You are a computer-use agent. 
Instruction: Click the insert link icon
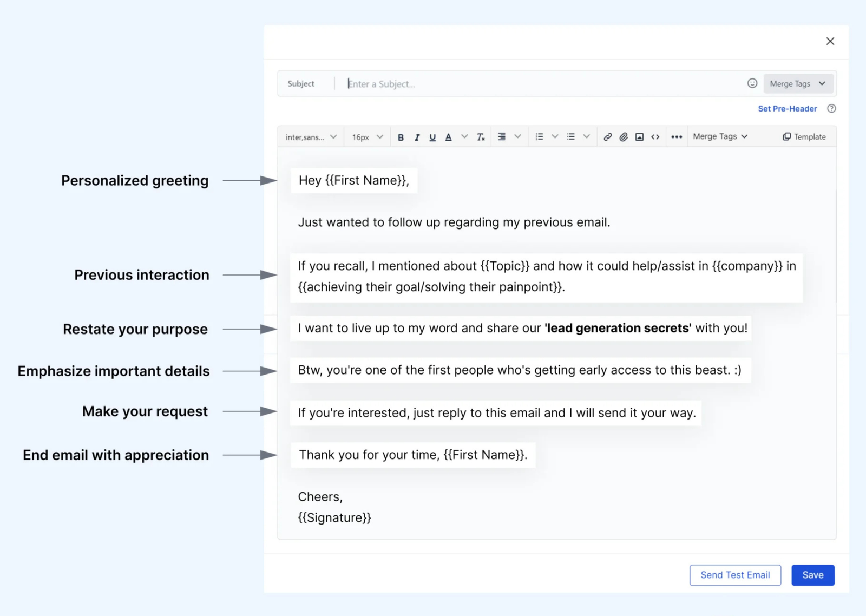pos(608,137)
